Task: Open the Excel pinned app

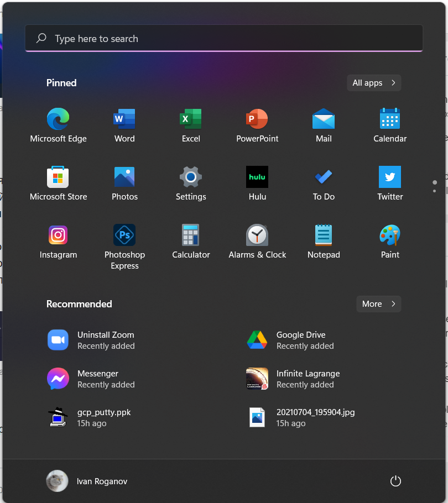Action: tap(191, 126)
